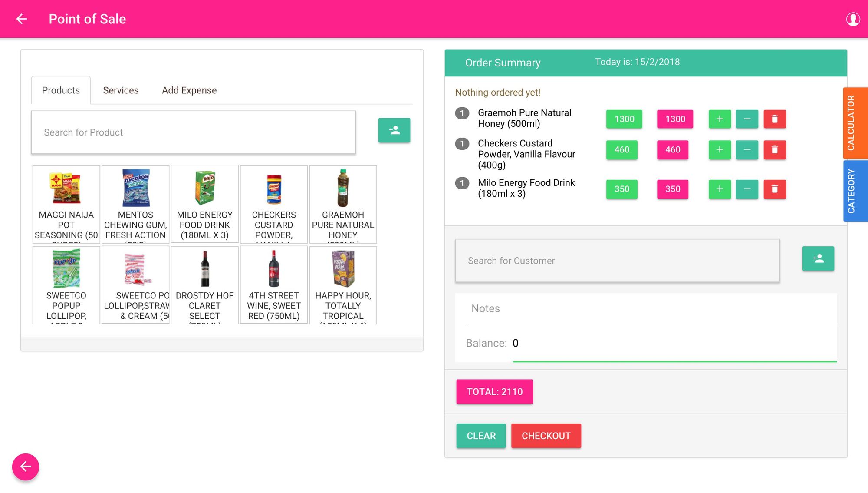Image resolution: width=868 pixels, height=493 pixels.
Task: Select the Services tab
Action: 120,89
